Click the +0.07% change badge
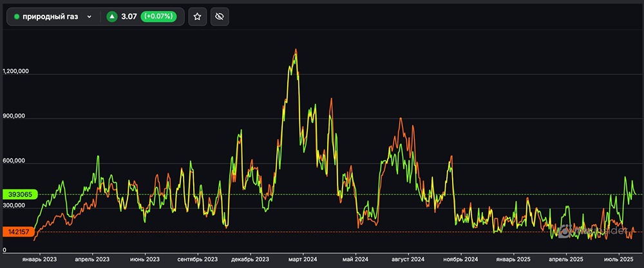Image resolution: width=644 pixels, height=268 pixels. pos(158,17)
